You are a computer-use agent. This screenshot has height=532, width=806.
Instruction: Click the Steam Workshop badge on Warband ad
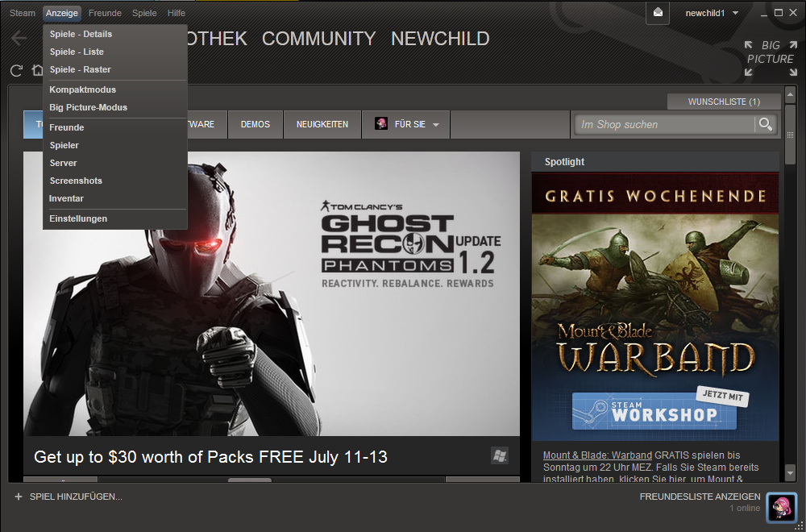pos(654,411)
